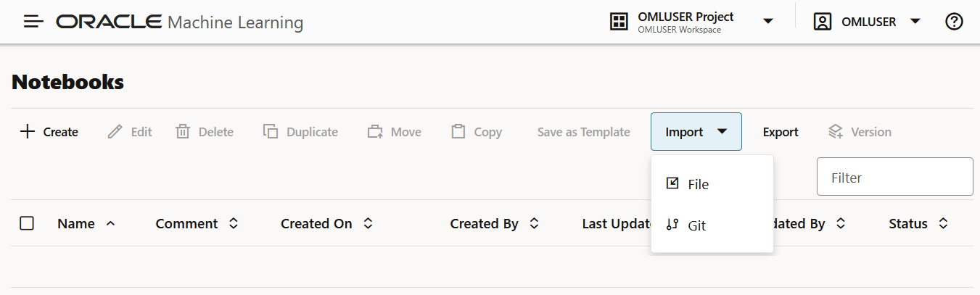Toggle the select-all notebooks checkbox
The width and height of the screenshot is (980, 295).
pos(27,223)
